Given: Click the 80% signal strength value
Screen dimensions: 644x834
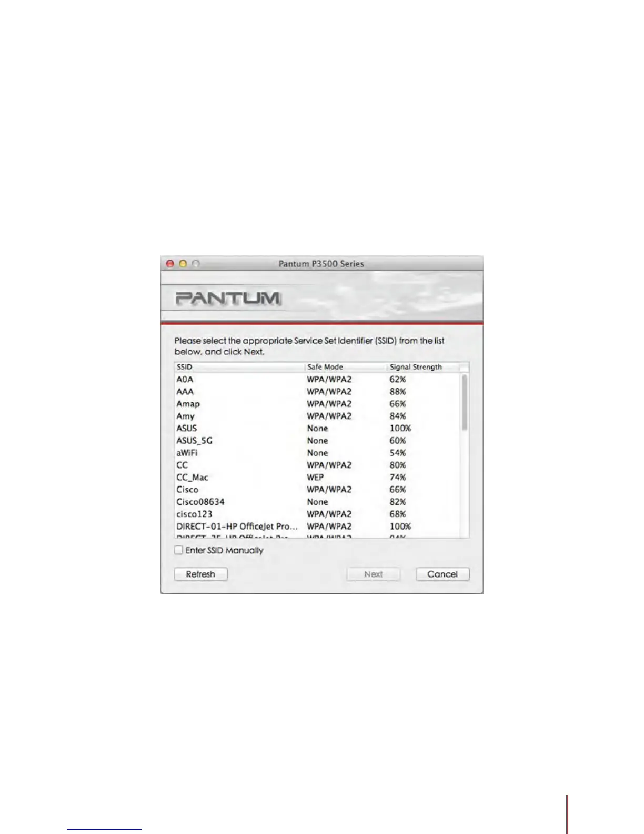Looking at the screenshot, I should point(398,465).
